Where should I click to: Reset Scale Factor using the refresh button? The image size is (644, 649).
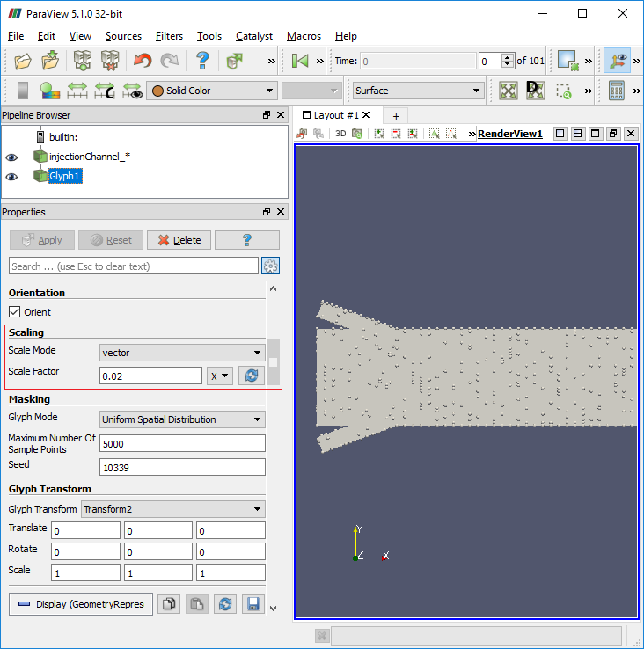(252, 376)
